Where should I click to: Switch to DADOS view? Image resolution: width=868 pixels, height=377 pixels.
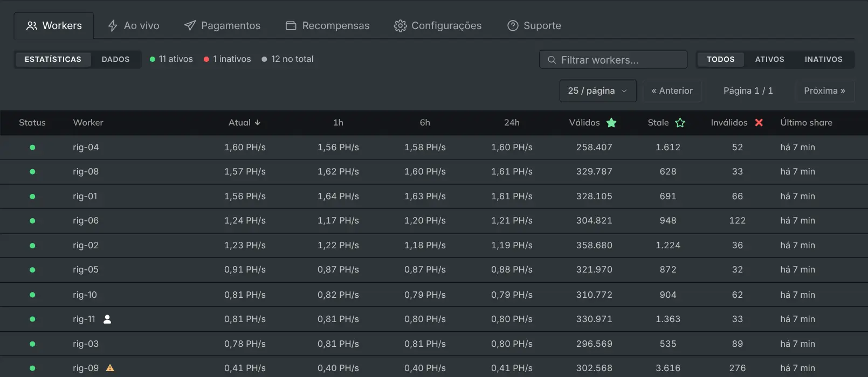116,59
